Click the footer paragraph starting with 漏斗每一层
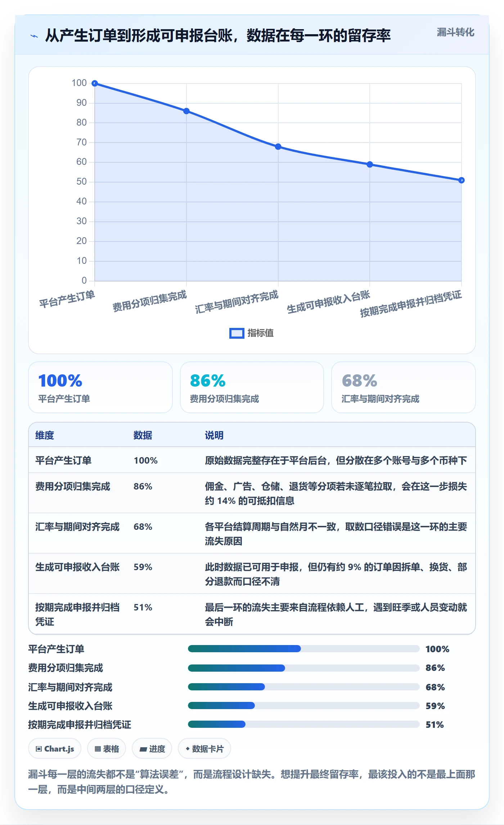The width and height of the screenshot is (504, 825). (x=252, y=782)
